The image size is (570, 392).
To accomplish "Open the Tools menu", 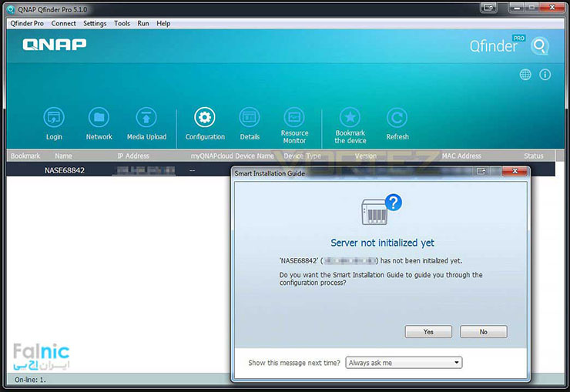I will tap(122, 24).
